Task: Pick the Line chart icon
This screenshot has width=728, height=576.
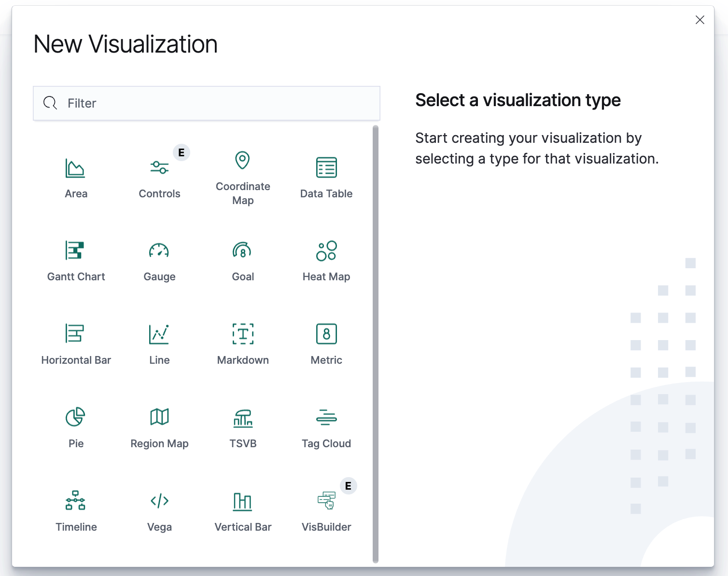Action: point(159,334)
